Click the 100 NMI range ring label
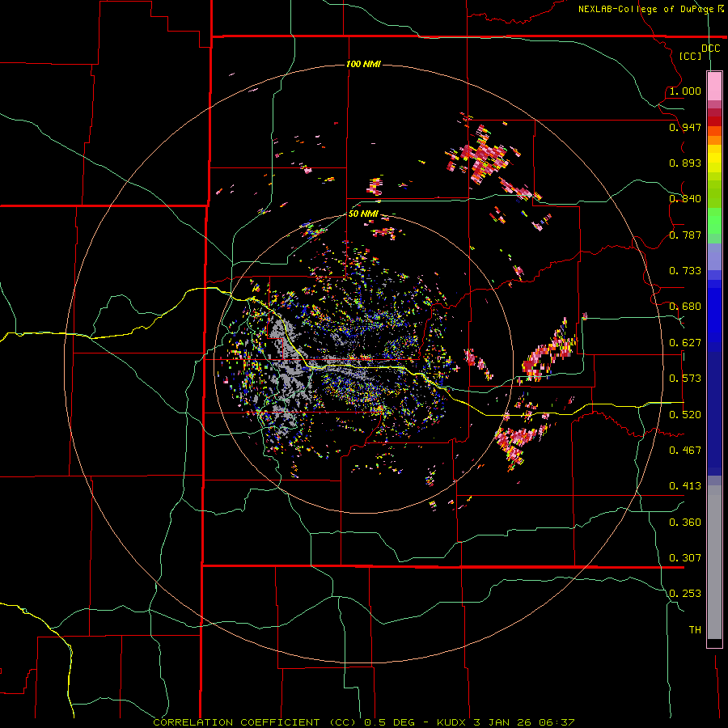This screenshot has width=728, height=728. point(363,64)
